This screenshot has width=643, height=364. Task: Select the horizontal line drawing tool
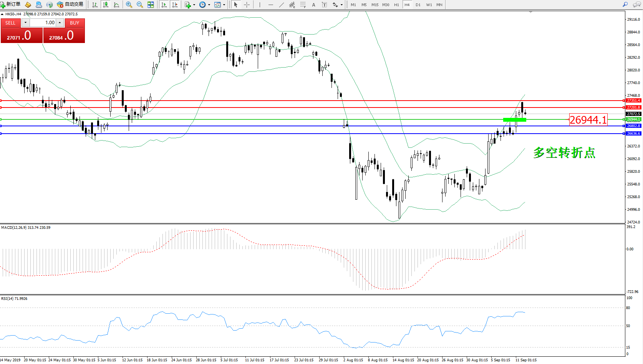point(271,5)
